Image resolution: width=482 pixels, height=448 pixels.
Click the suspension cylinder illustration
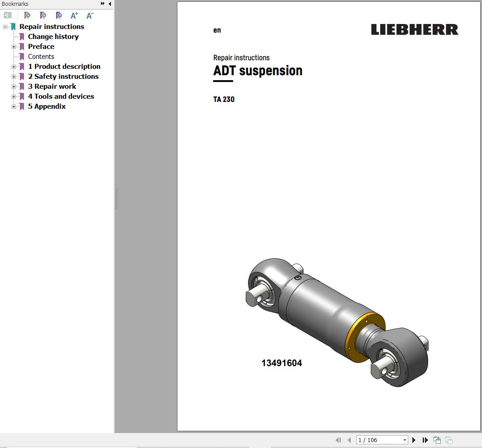pos(337,322)
